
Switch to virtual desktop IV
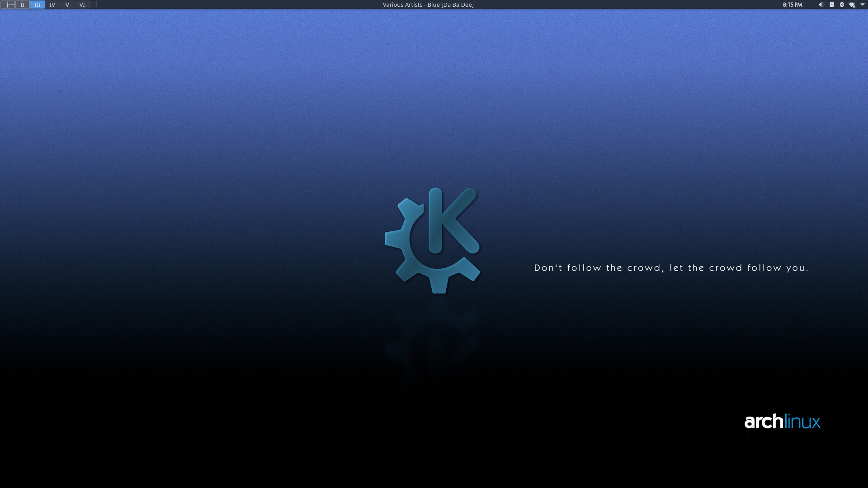(x=52, y=5)
